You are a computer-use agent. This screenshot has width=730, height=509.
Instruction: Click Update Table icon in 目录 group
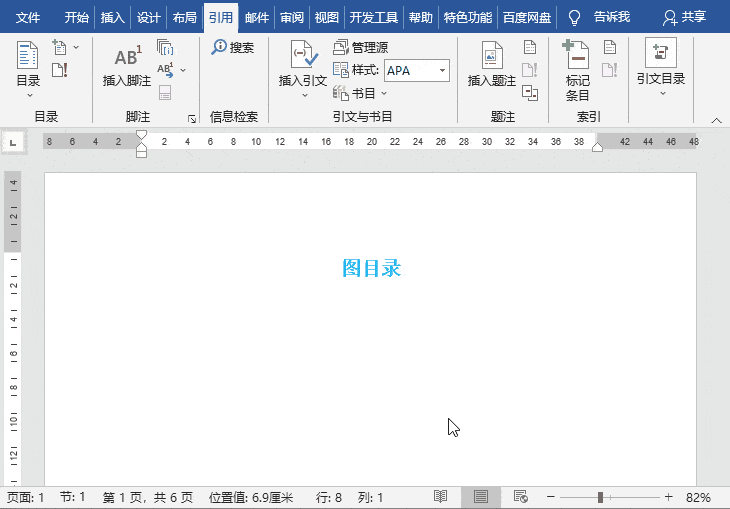click(60, 70)
